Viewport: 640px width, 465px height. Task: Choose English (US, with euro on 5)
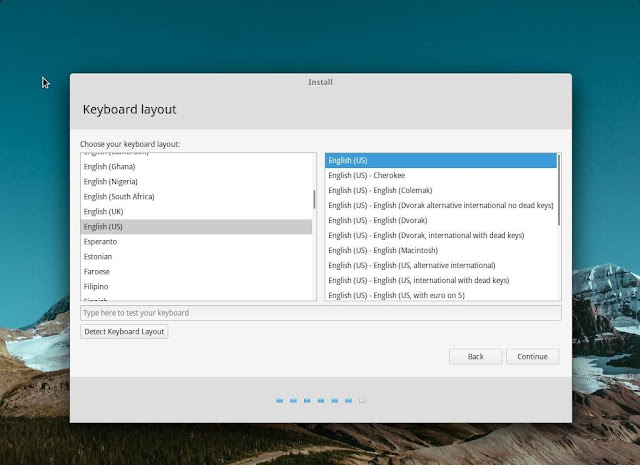(x=441, y=295)
